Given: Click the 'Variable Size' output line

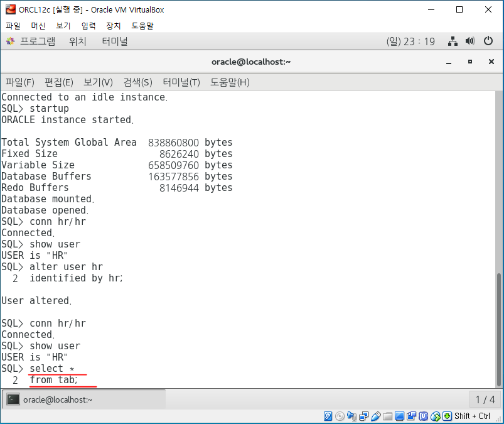Looking at the screenshot, I should pos(117,165).
